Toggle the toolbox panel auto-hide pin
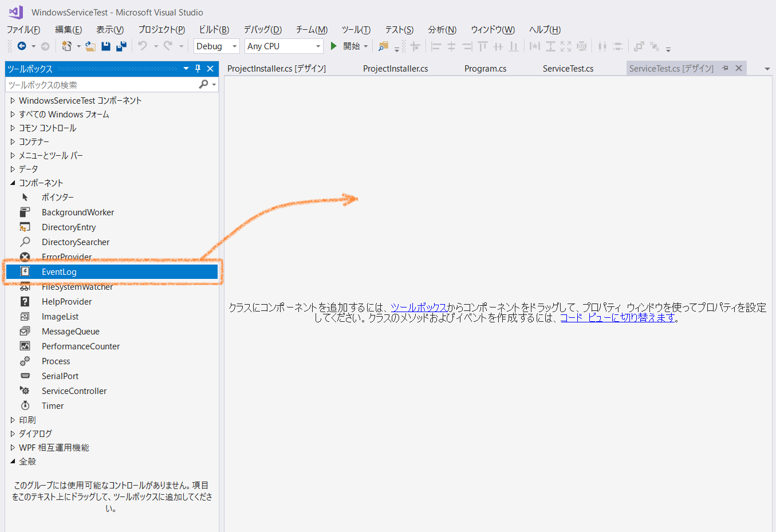This screenshot has width=776, height=532. point(198,69)
